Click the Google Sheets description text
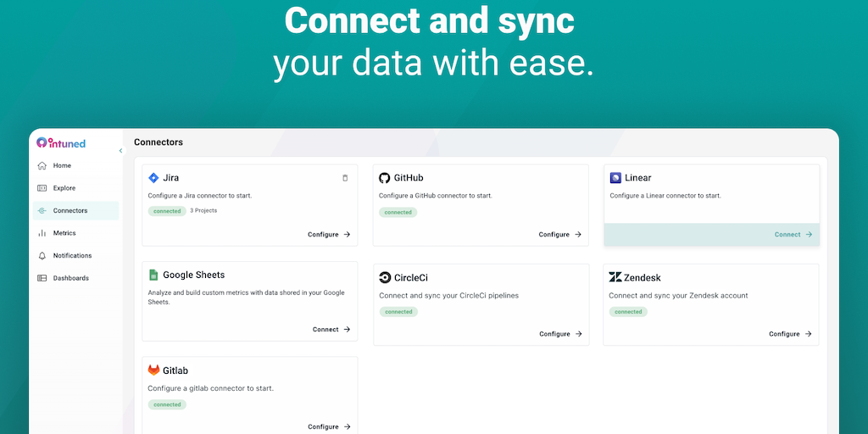Image resolution: width=868 pixels, height=434 pixels. pyautogui.click(x=247, y=298)
